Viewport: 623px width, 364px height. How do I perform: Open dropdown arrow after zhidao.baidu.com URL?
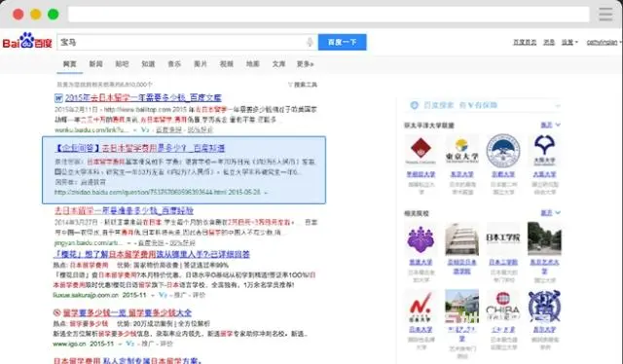(x=266, y=193)
